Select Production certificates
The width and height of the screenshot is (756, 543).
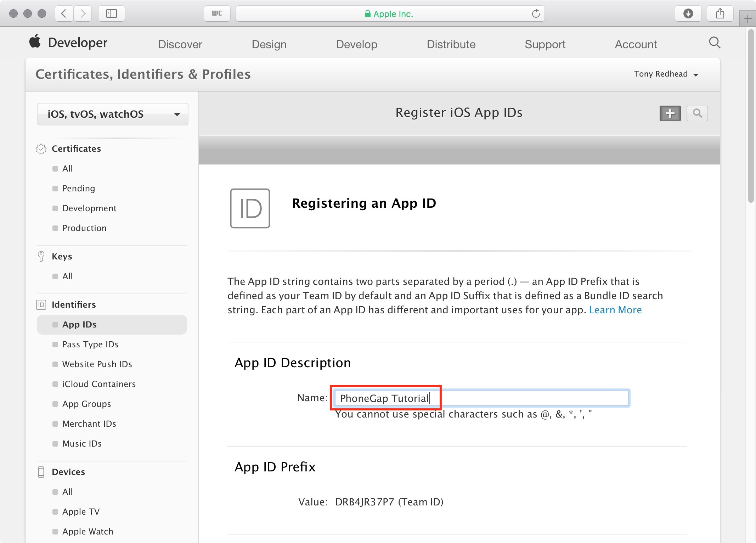(x=84, y=228)
